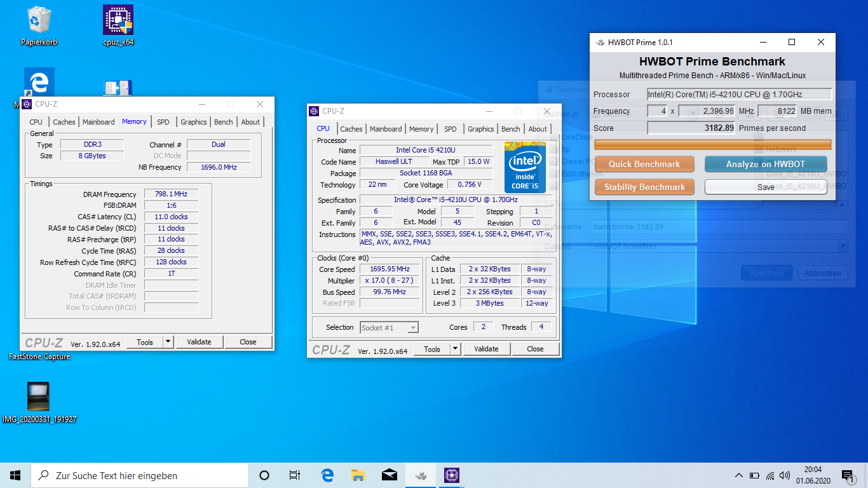Viewport: 868px width, 488px height.
Task: Start the Stability Benchmark in HWBOT Prime
Action: [644, 187]
